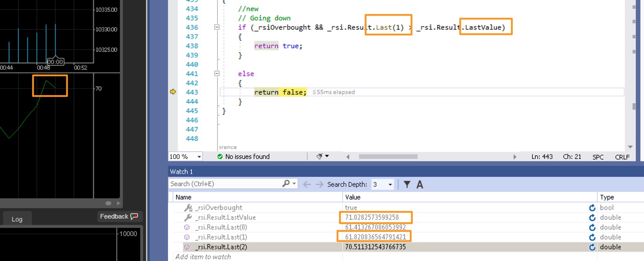Screen dimensions: 644x261
Task: Click the value 61.820836564791421
Action: click(x=375, y=237)
